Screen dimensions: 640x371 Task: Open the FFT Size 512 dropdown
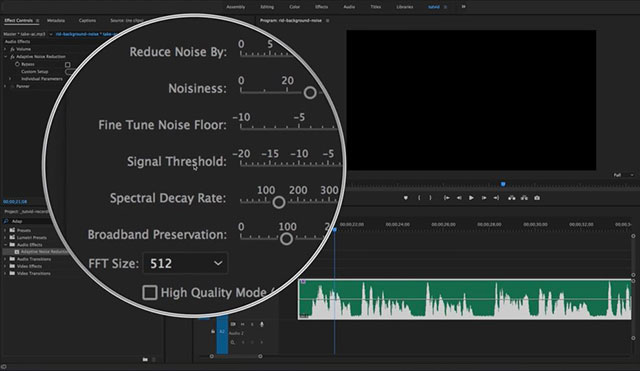[185, 263]
